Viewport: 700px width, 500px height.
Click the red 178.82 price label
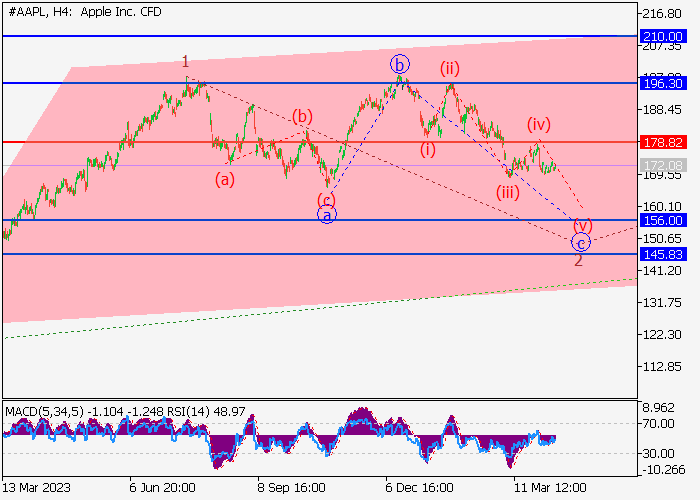[663, 142]
